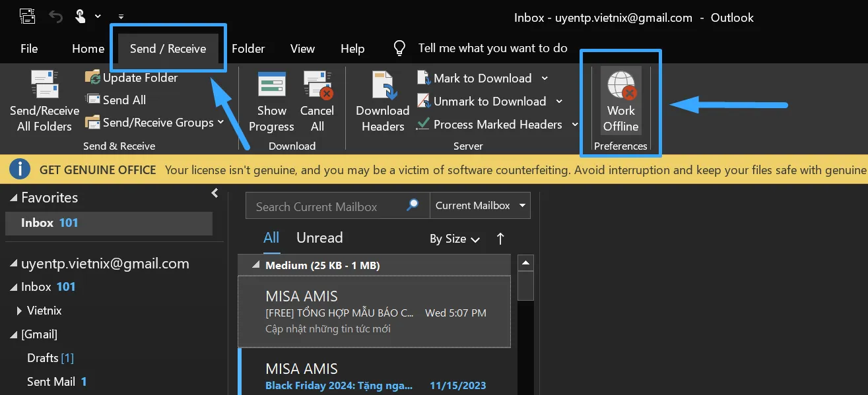
Task: Click the magnifier search icon in the mailbox search
Action: click(413, 205)
